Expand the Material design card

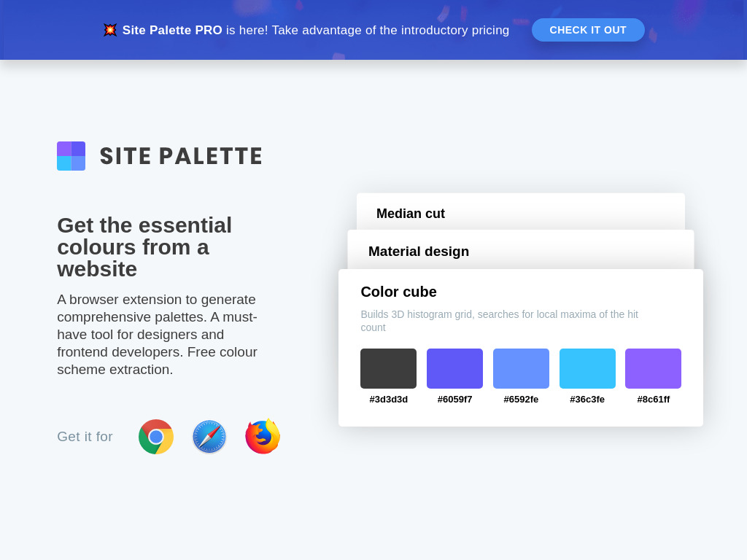click(521, 250)
